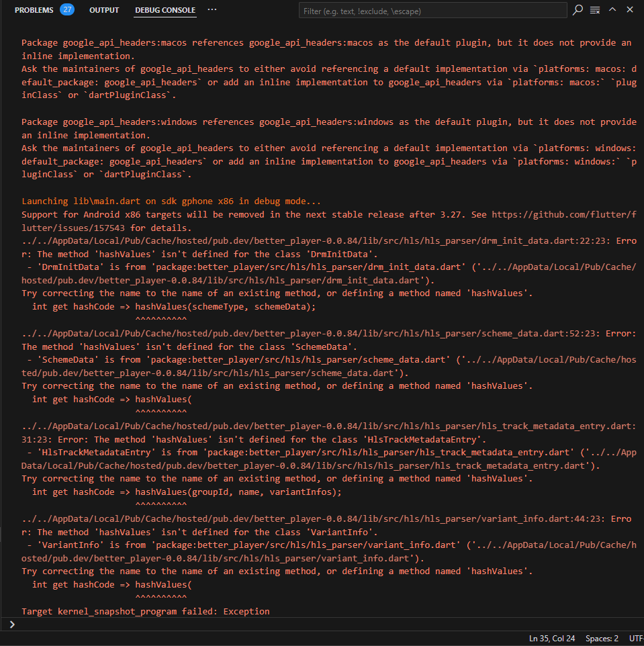Click the debug console input prompt chevron

point(12,624)
